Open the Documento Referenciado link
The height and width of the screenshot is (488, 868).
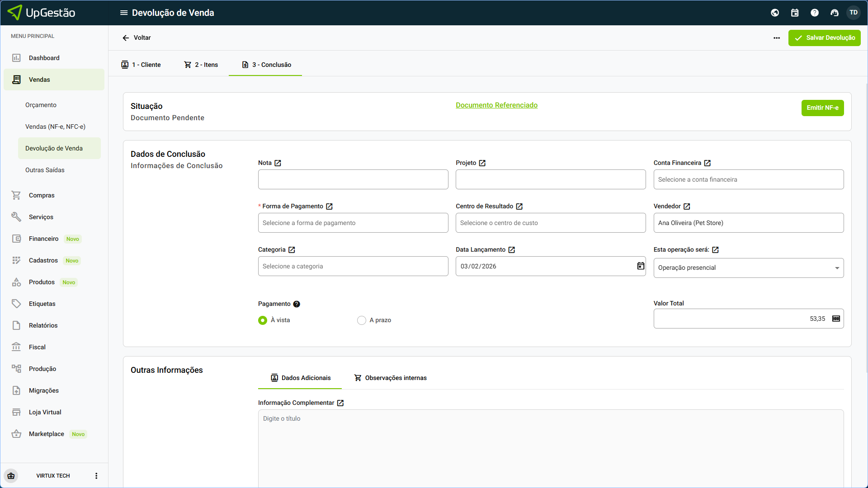(496, 105)
